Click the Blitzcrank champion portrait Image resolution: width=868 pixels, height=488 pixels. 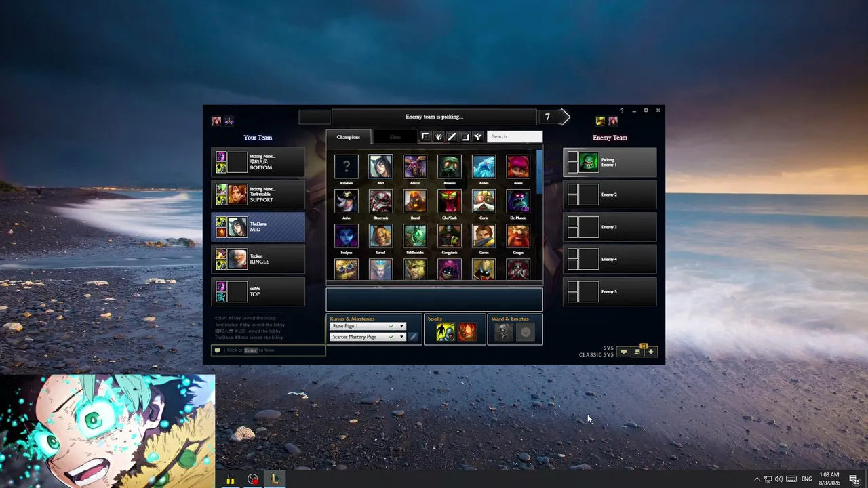tap(380, 201)
